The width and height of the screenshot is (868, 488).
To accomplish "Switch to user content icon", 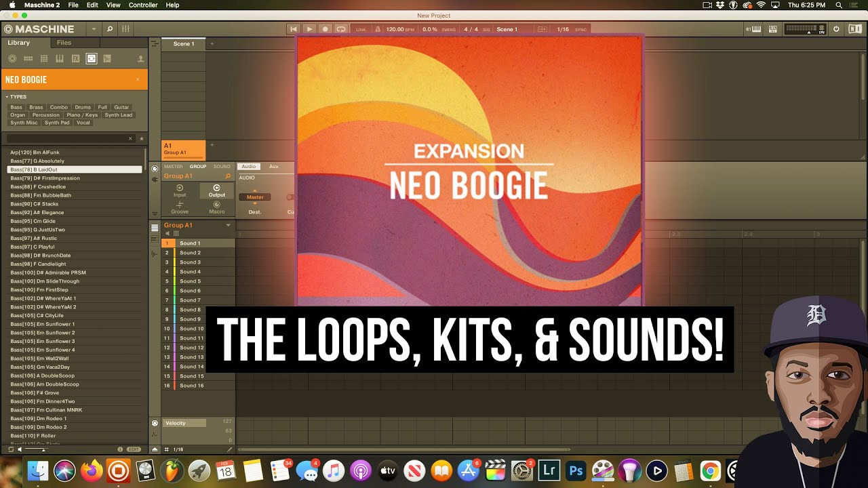I will tap(141, 59).
